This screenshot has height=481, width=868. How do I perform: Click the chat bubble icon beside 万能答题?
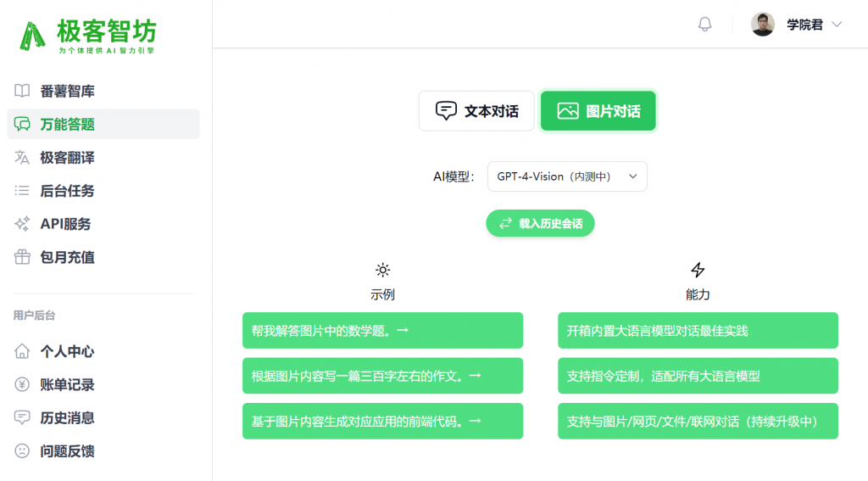[x=22, y=124]
